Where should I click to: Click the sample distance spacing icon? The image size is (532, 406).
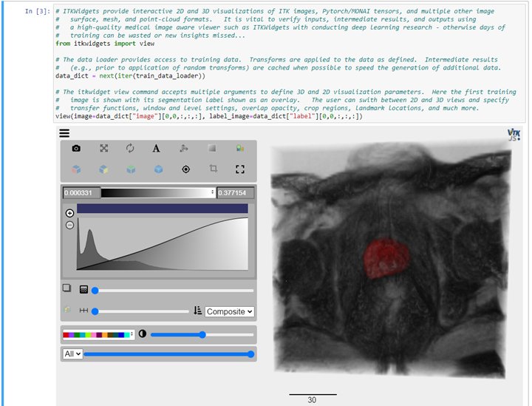(83, 311)
